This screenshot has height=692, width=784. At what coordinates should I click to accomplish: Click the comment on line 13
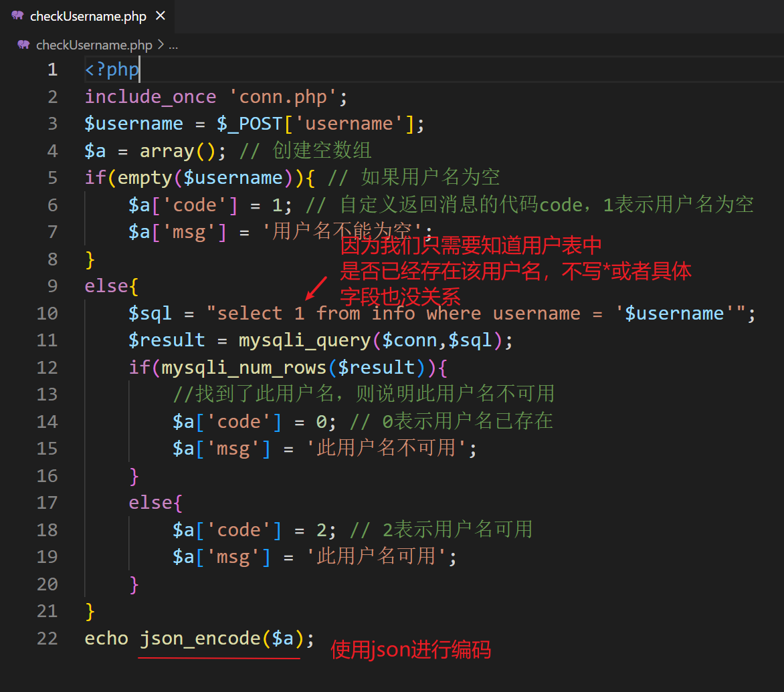364,394
